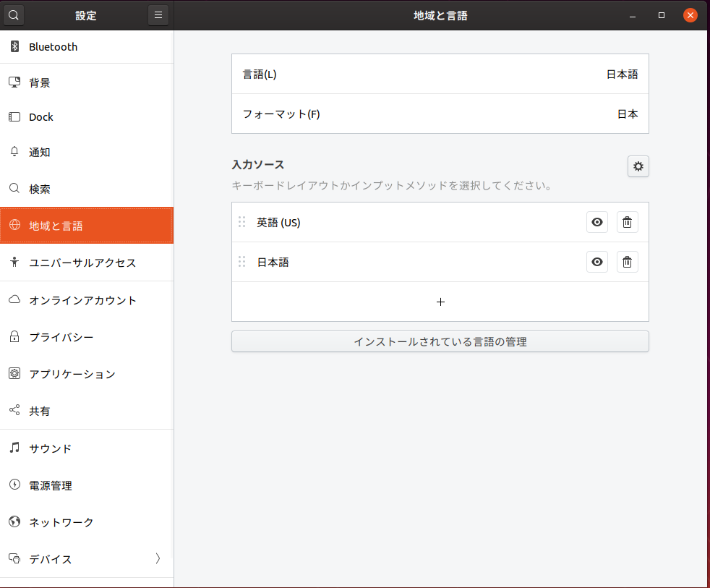Click the サウンド music note icon
Viewport: 710px width, 588px height.
[14, 448]
